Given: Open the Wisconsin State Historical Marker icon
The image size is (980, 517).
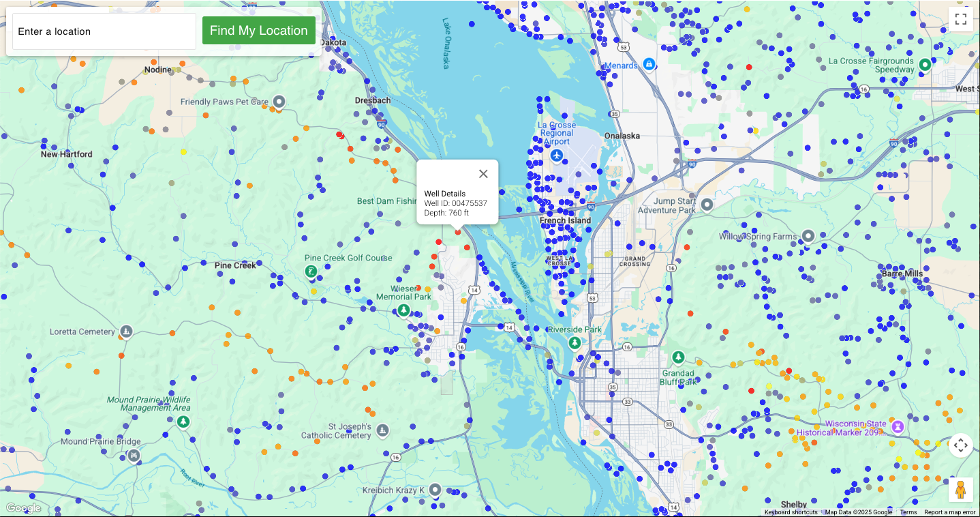Looking at the screenshot, I should [898, 427].
